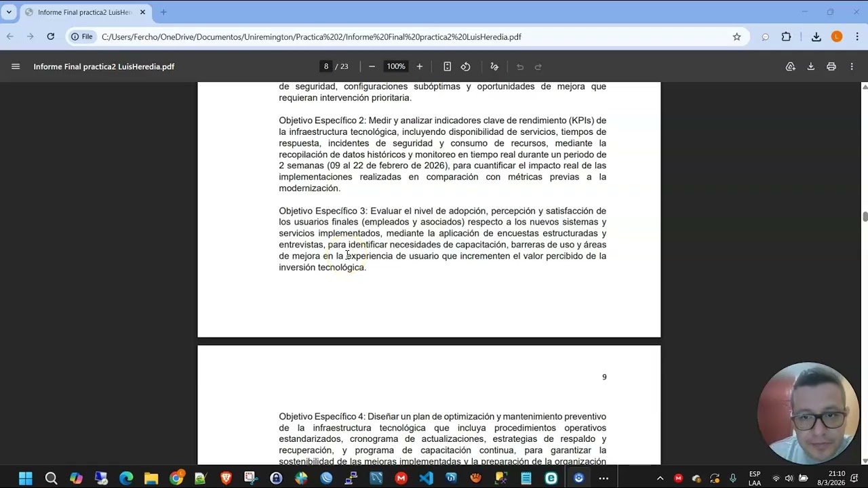
Task: Show hidden system tray icons
Action: click(660, 479)
